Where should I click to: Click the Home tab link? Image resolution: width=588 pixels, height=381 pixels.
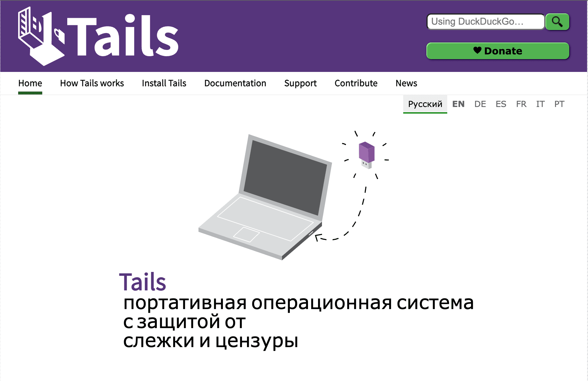(30, 83)
